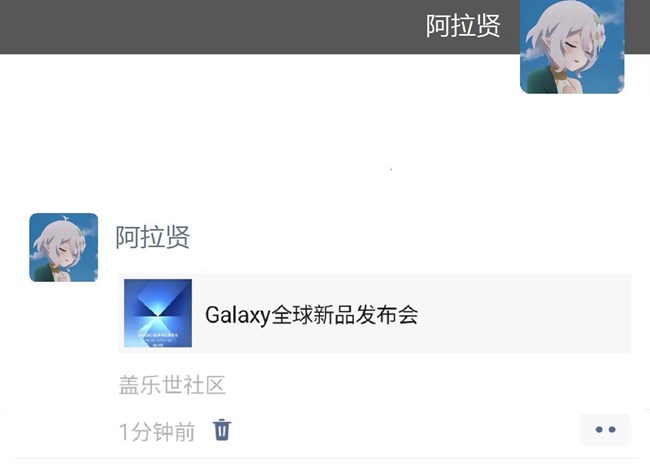This screenshot has height=465, width=650.
Task: View the poster's profile from the post avatar
Action: pos(64,247)
